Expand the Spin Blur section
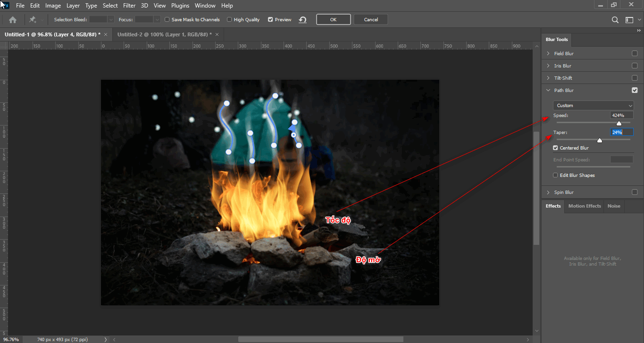This screenshot has width=644, height=343. tap(548, 192)
